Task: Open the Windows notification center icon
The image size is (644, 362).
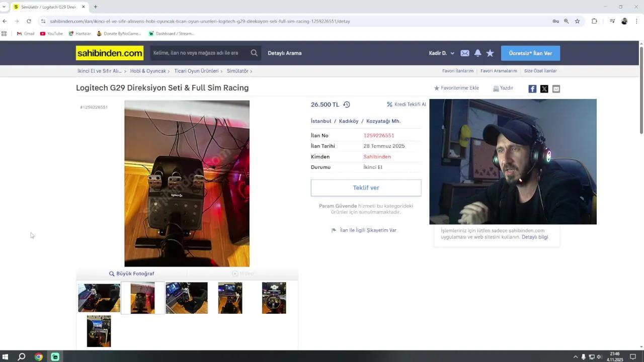Action: click(x=633, y=357)
